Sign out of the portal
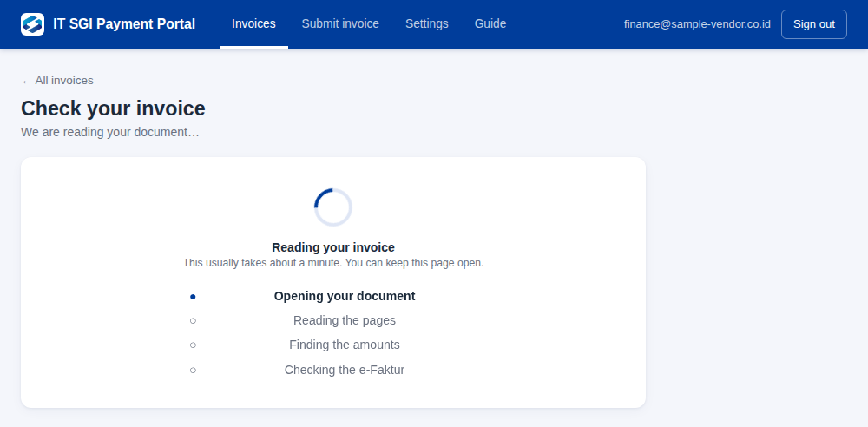 click(814, 24)
